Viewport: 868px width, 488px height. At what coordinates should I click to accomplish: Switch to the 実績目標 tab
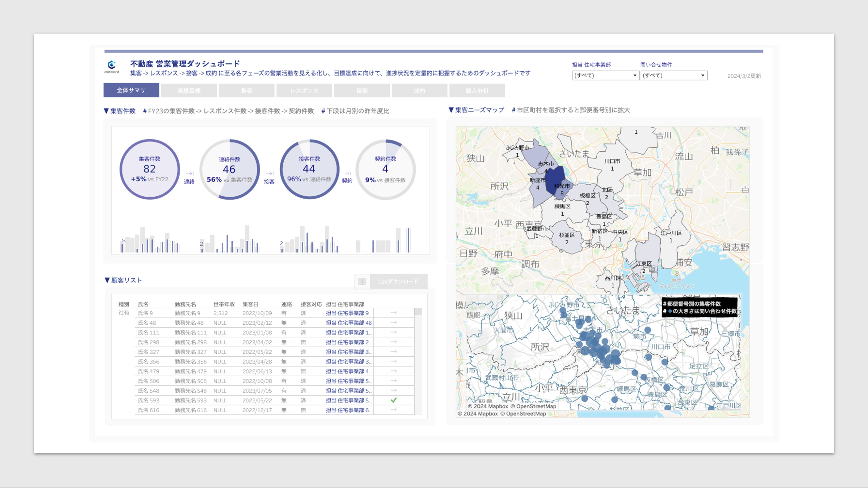(189, 91)
